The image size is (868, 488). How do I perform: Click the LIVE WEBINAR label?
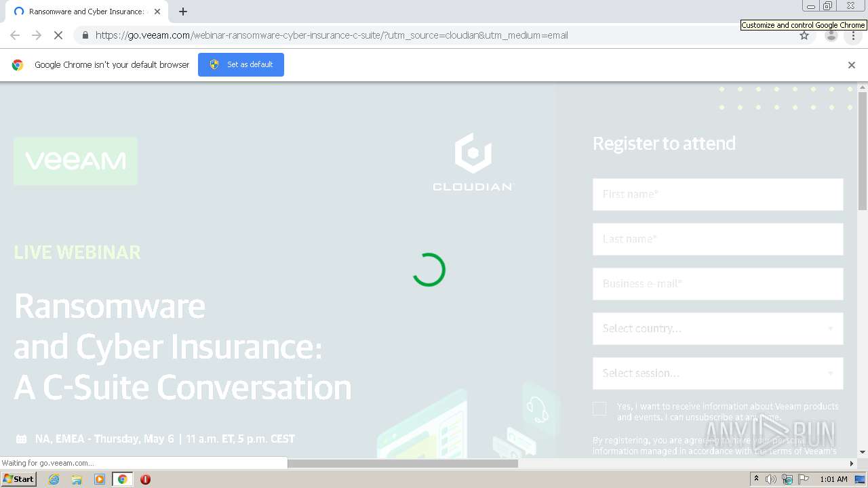(x=77, y=252)
